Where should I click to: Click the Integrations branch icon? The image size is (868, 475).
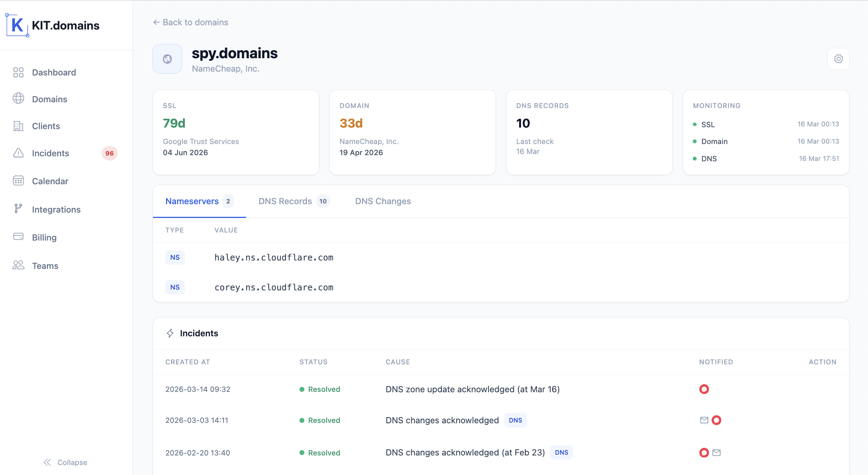pyautogui.click(x=18, y=209)
